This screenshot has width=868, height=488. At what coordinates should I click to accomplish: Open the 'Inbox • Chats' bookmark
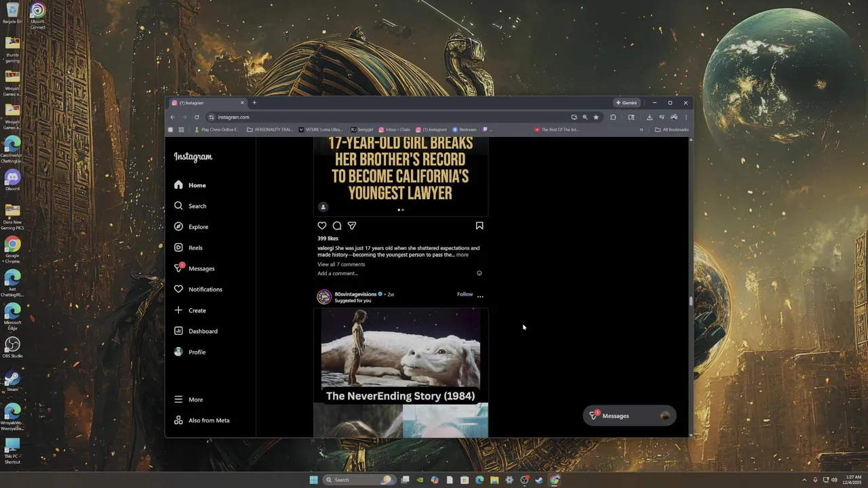(395, 129)
